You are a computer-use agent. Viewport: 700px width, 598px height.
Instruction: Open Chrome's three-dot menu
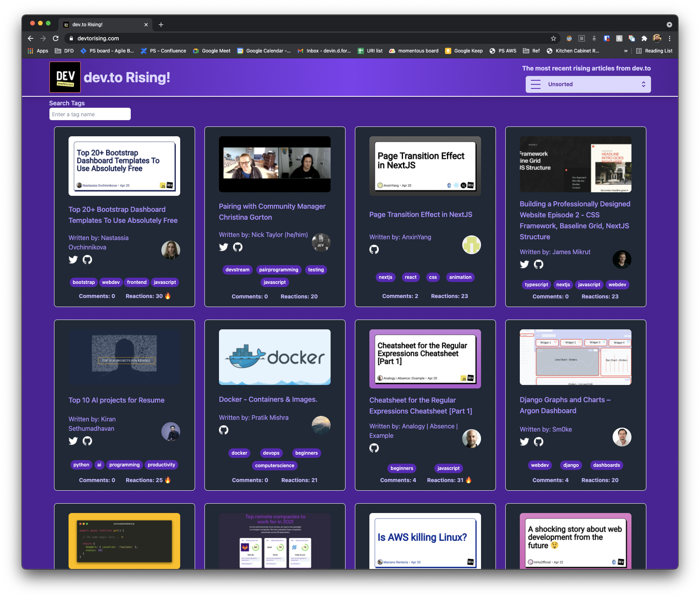pyautogui.click(x=670, y=38)
